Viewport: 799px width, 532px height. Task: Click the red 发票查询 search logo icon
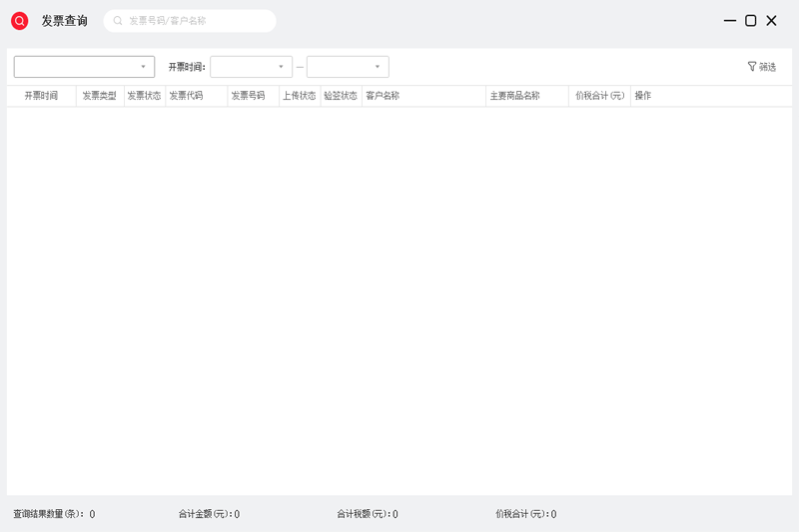coord(19,21)
